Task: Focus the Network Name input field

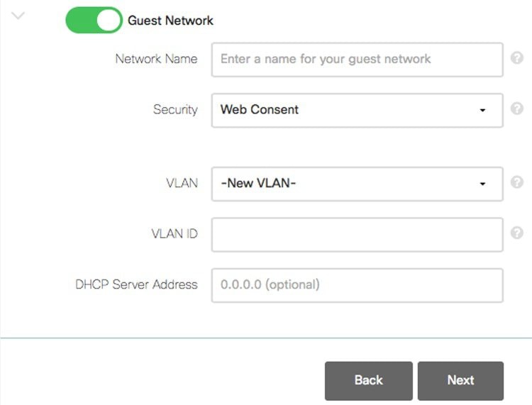Action: pyautogui.click(x=357, y=60)
